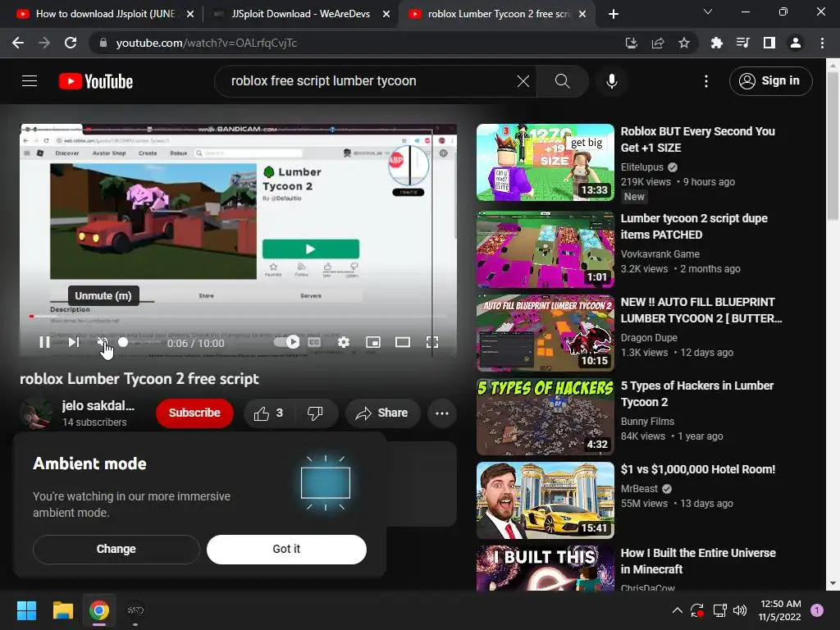Toggle the autoplay switch

(x=287, y=342)
